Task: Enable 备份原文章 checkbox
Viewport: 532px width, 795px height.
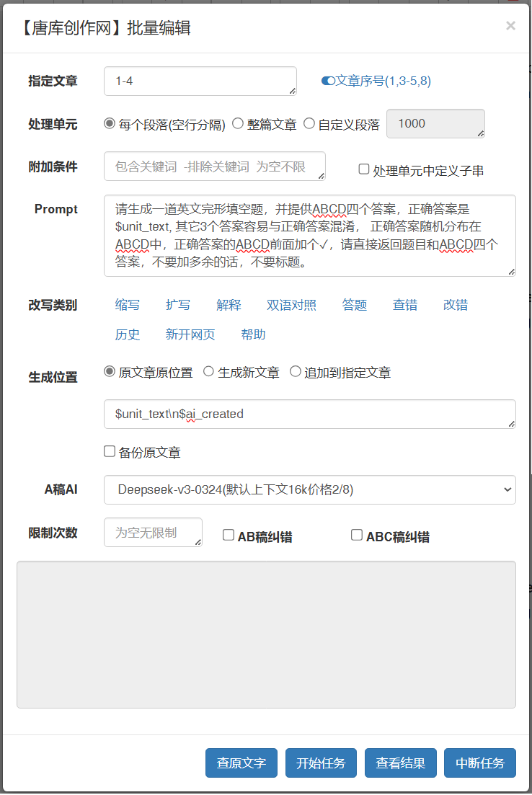Action: click(110, 451)
